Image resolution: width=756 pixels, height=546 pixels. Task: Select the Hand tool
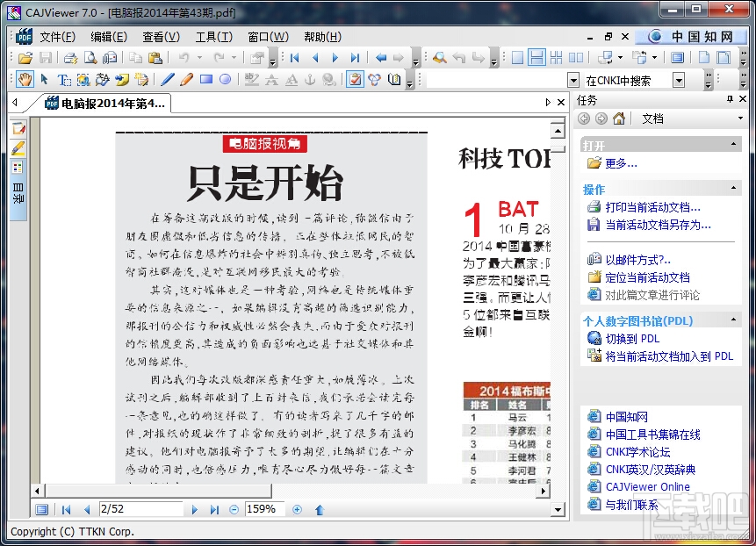click(25, 80)
